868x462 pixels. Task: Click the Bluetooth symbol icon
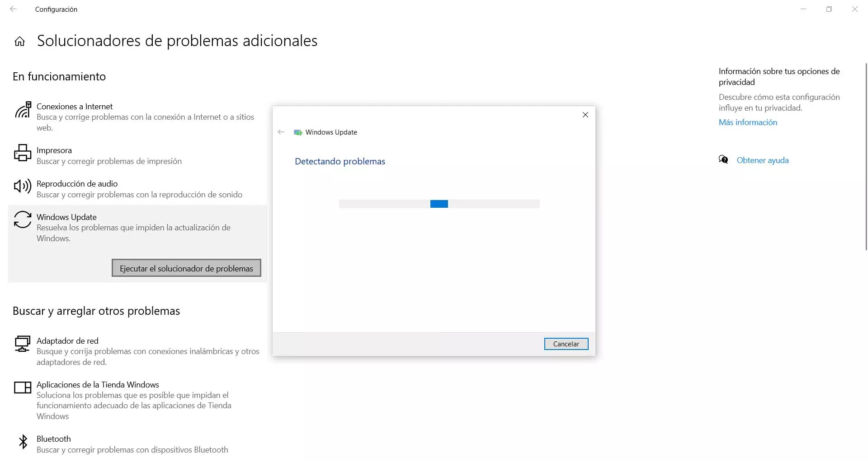pos(23,442)
